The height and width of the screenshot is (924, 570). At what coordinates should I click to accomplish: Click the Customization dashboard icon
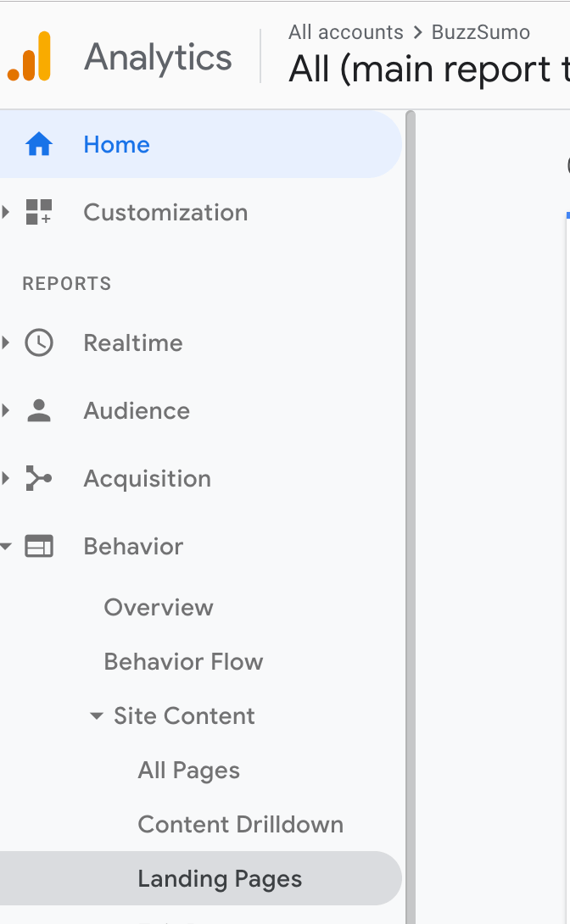pos(39,213)
